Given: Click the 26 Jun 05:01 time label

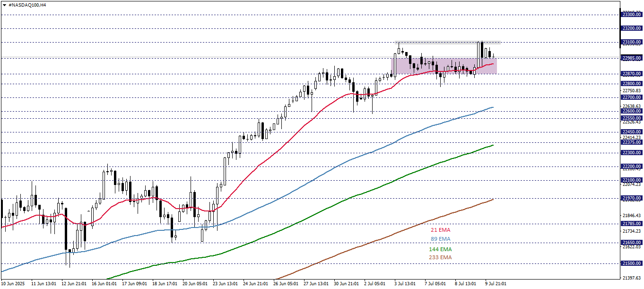Looking at the screenshot, I should tap(286, 284).
